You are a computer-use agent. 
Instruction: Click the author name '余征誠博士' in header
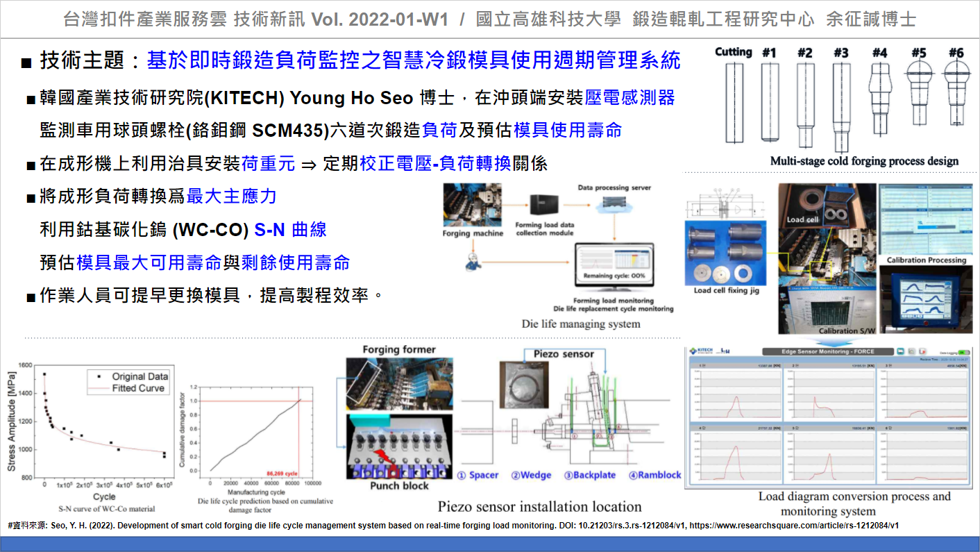870,19
